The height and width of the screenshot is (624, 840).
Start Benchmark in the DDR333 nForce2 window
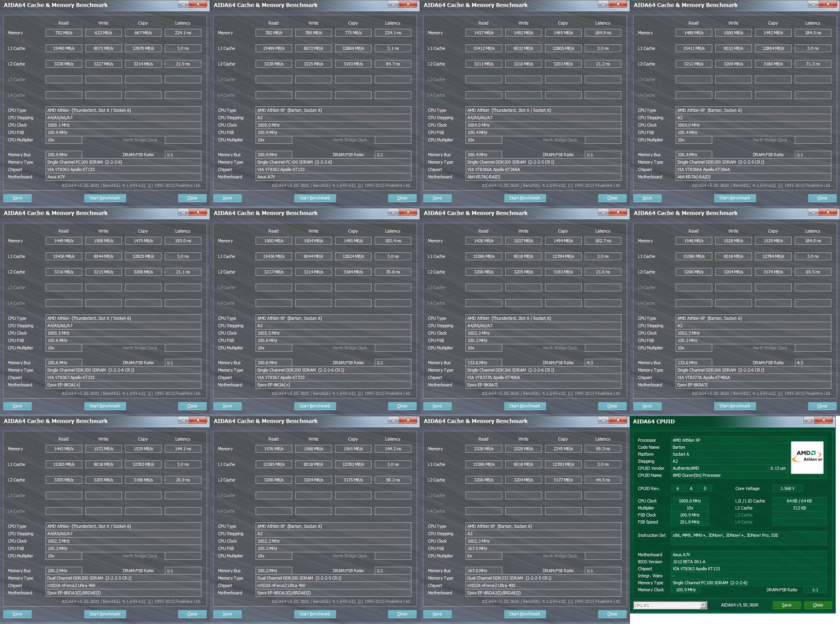click(524, 614)
